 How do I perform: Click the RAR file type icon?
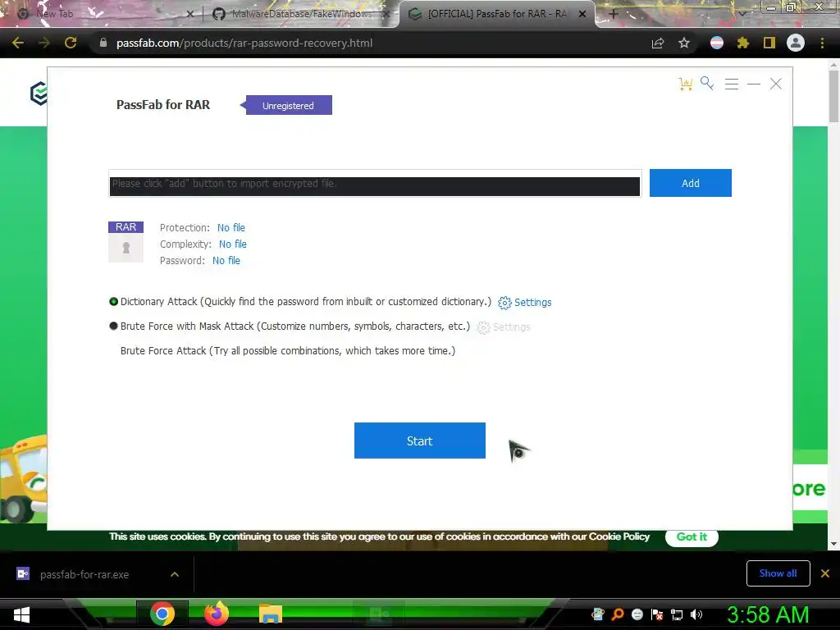pyautogui.click(x=126, y=242)
